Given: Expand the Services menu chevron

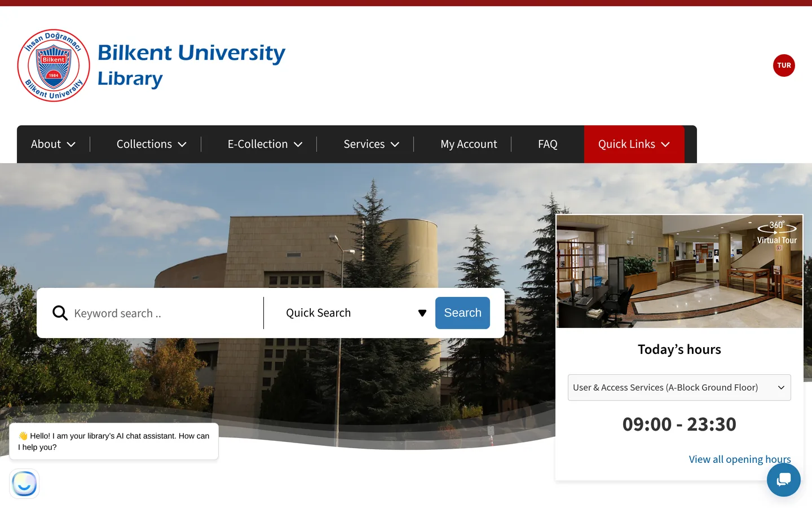Looking at the screenshot, I should 395,144.
